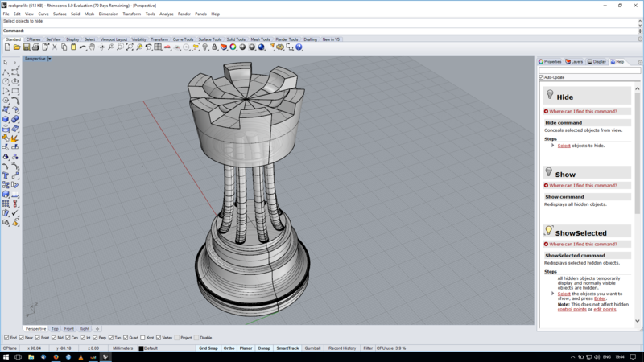Toggle Gumball in status bar
Image resolution: width=644 pixels, height=362 pixels.
coord(312,348)
